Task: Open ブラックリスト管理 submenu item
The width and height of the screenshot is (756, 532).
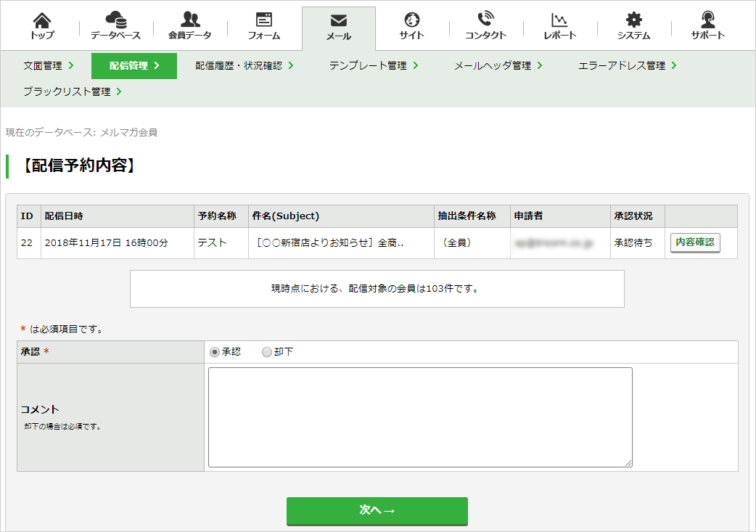Action: tap(73, 91)
